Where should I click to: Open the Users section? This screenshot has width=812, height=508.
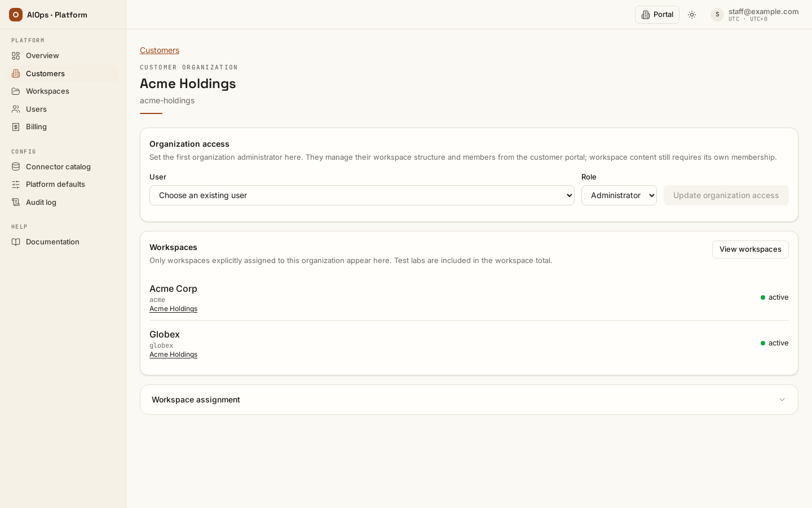pyautogui.click(x=63, y=109)
